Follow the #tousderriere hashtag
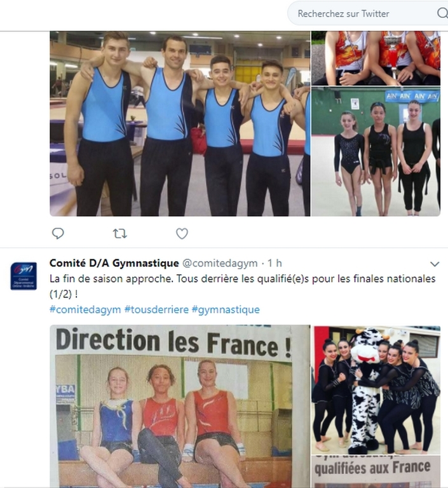448x488 pixels. (156, 309)
